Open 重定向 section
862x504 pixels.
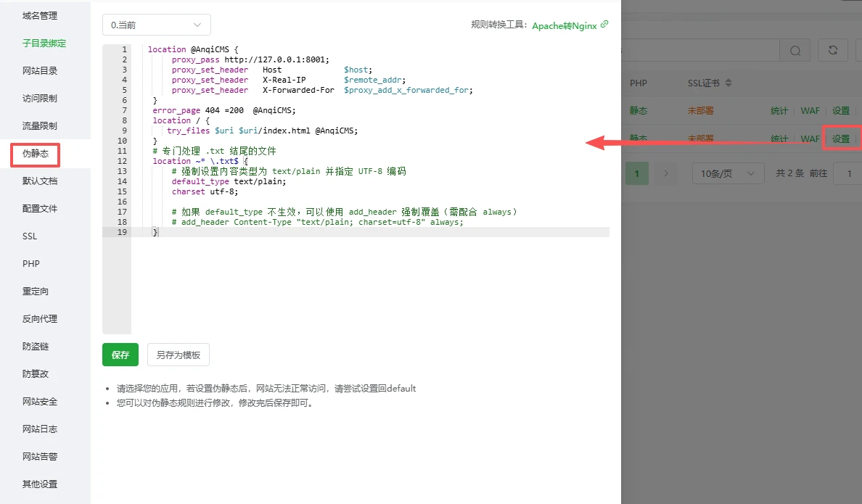click(35, 292)
